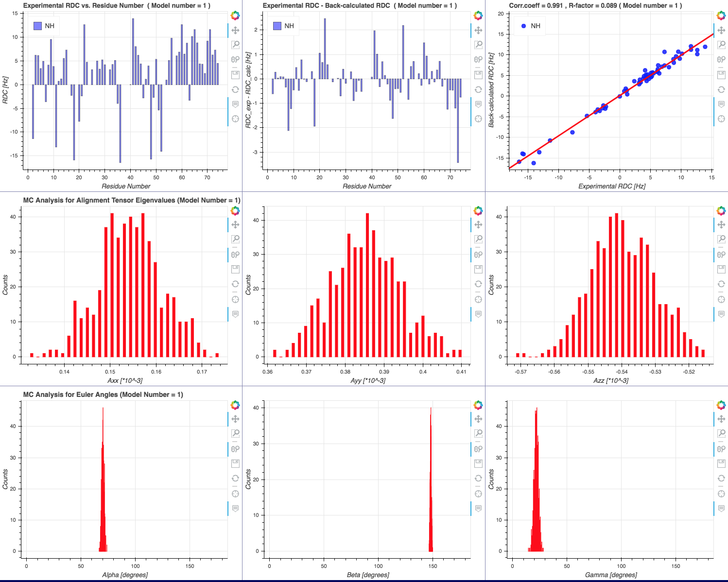
Task: Save the RDC vs. Residue Number plot
Action: tap(235, 74)
